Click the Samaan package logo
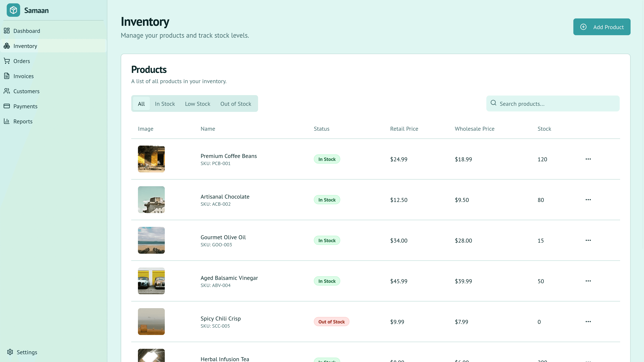This screenshot has height=362, width=644. click(13, 10)
